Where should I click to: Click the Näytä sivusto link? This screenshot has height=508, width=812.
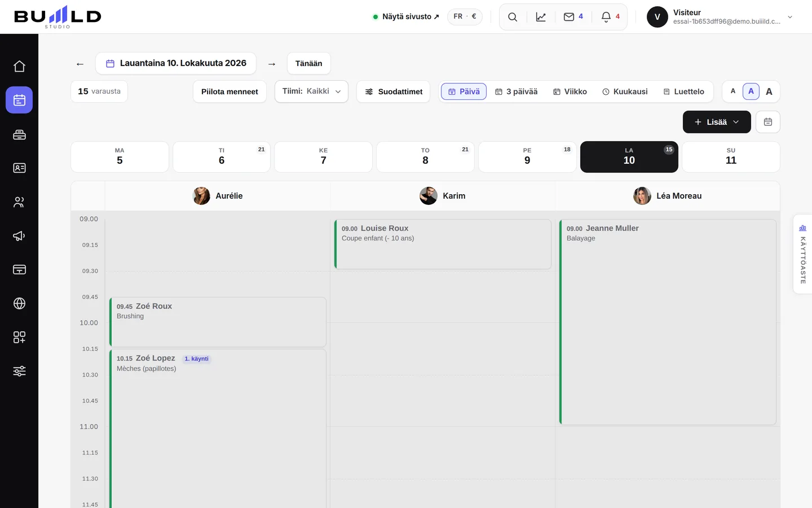(x=406, y=17)
